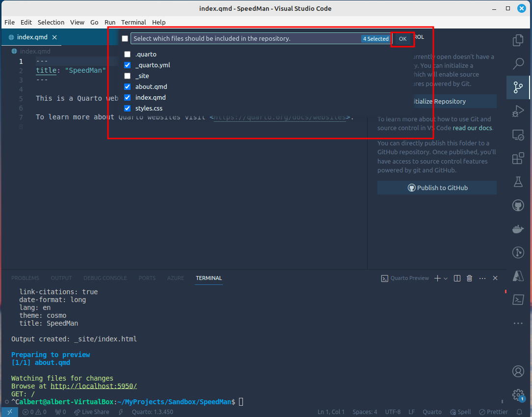The width and height of the screenshot is (532, 417).
Task: Uncheck the styles.css checkbox
Action: pos(127,109)
